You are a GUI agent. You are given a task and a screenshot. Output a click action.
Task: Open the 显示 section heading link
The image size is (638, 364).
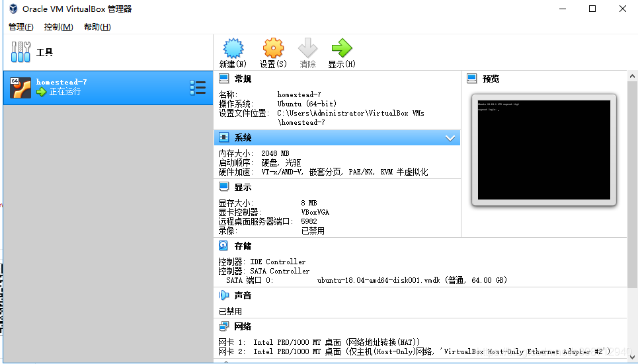pyautogui.click(x=243, y=187)
